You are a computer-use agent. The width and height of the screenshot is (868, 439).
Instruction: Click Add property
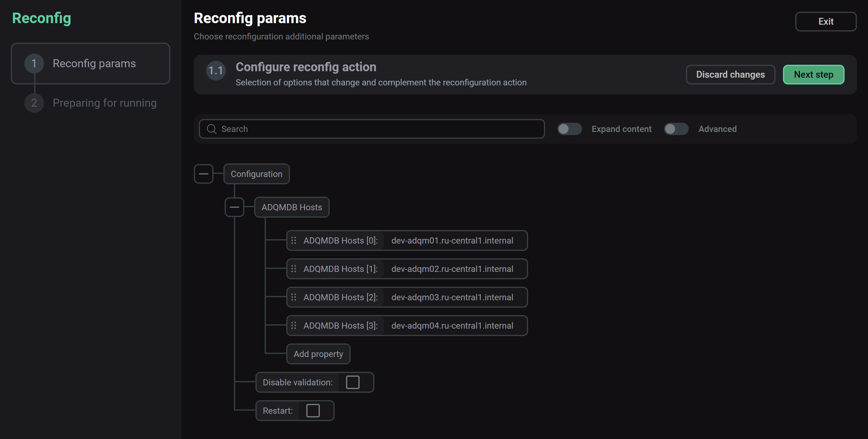coord(318,354)
